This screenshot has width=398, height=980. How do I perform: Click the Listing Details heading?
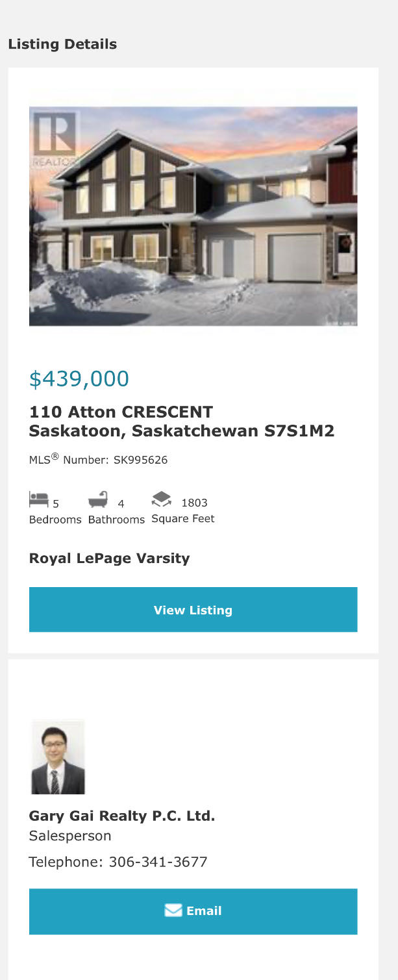tap(62, 44)
